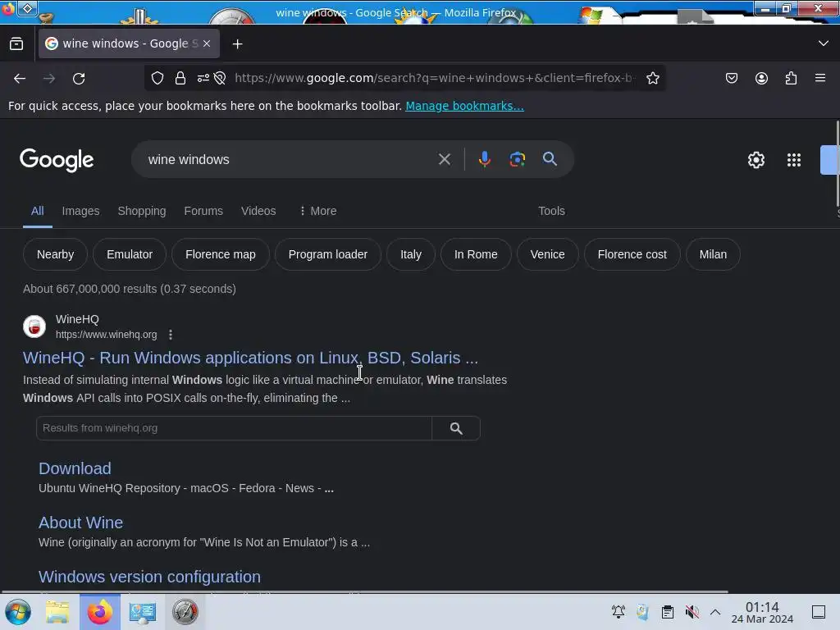The width and height of the screenshot is (840, 630).
Task: Expand the list-all-tabs chevron
Action: click(824, 43)
